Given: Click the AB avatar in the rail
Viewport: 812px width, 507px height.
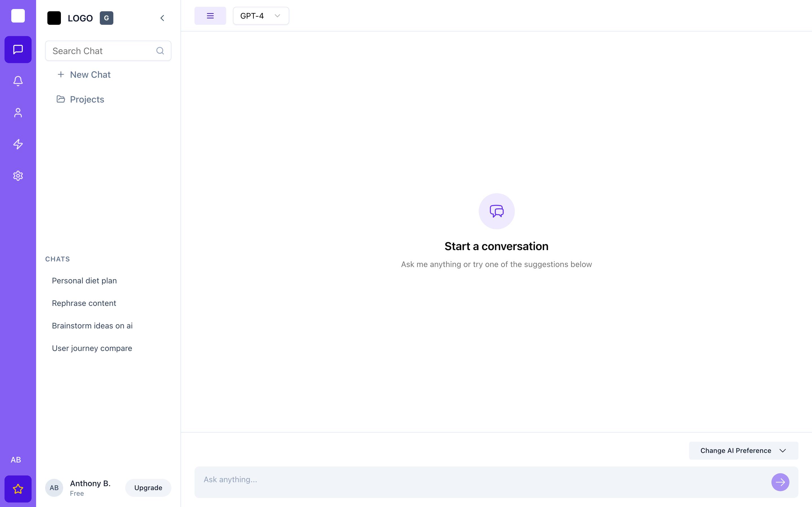Looking at the screenshot, I should tap(16, 460).
